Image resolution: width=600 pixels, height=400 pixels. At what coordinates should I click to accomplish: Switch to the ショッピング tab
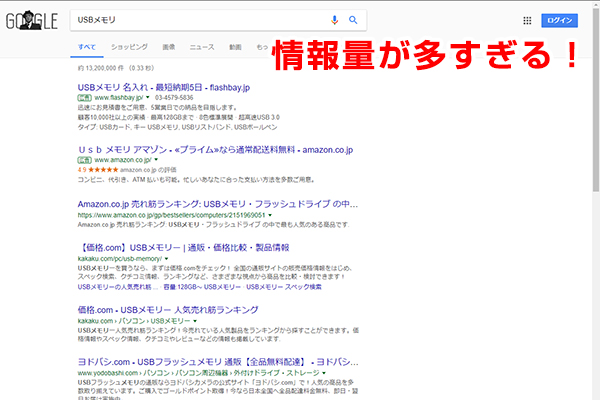tap(129, 47)
